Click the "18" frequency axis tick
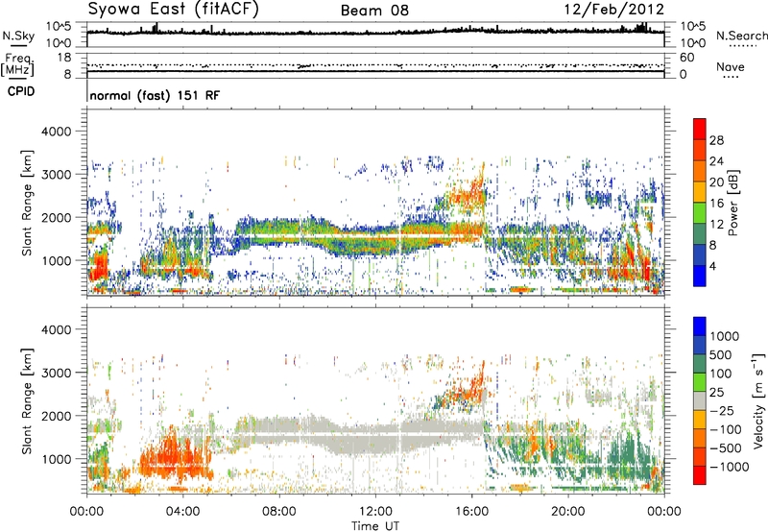Screen dimensions: 768x532 [x=64, y=58]
